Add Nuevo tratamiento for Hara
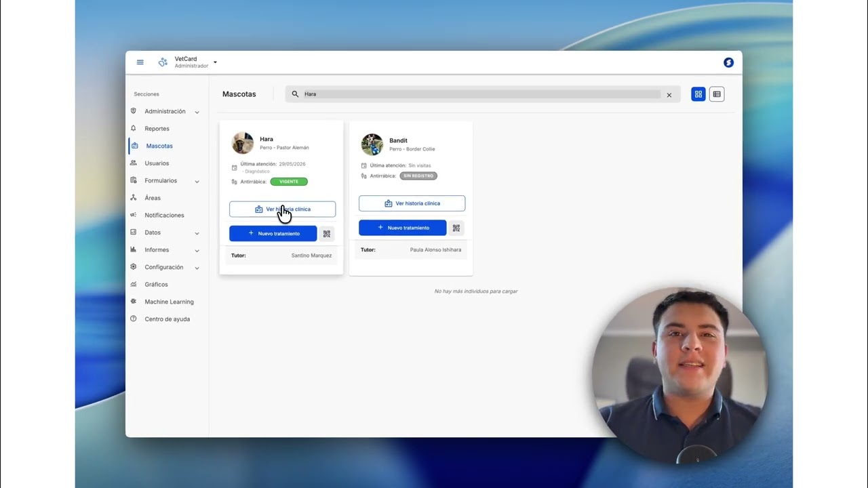The image size is (868, 488). click(x=273, y=234)
